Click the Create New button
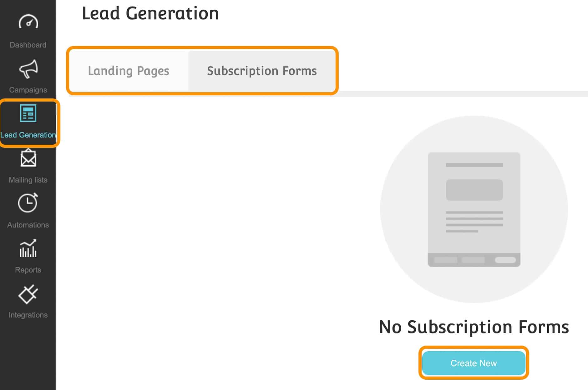 point(473,363)
